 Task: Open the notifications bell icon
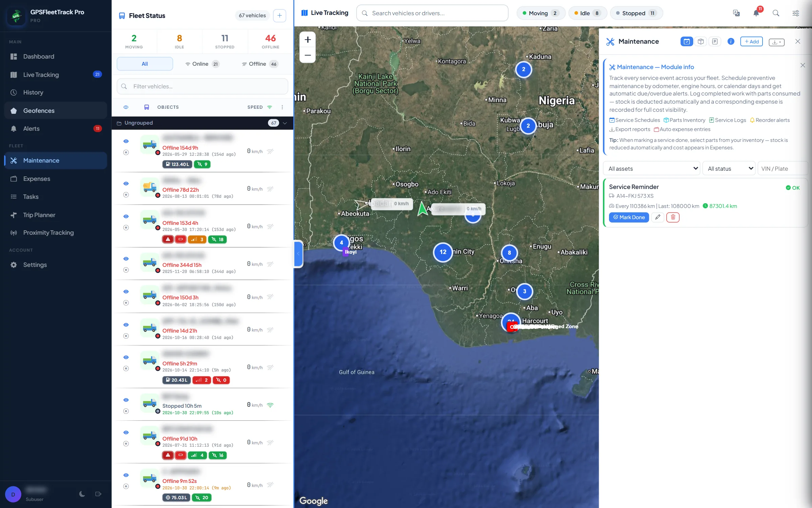tap(756, 13)
